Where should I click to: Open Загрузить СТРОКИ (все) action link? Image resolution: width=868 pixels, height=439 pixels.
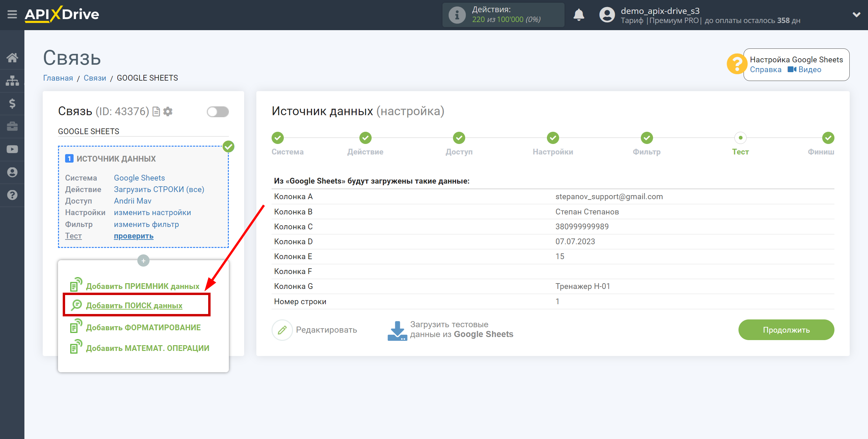click(159, 189)
